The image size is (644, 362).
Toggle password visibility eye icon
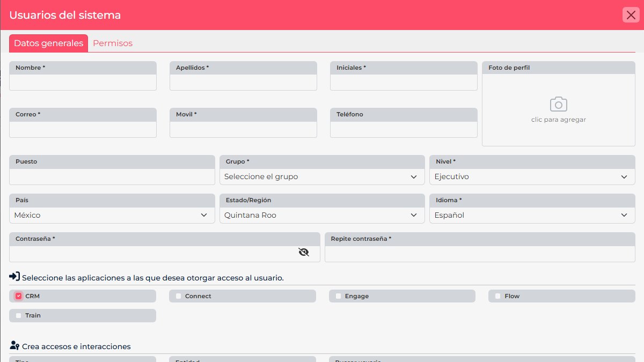click(304, 252)
